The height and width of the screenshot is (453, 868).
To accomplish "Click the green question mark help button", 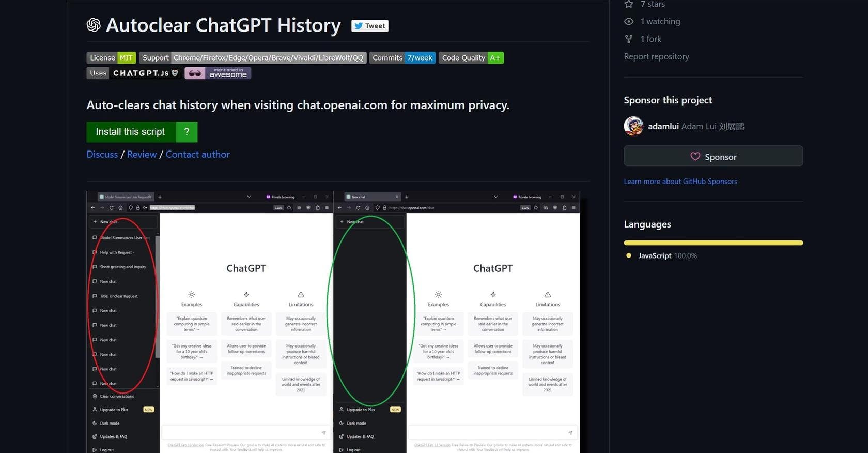I will point(187,132).
